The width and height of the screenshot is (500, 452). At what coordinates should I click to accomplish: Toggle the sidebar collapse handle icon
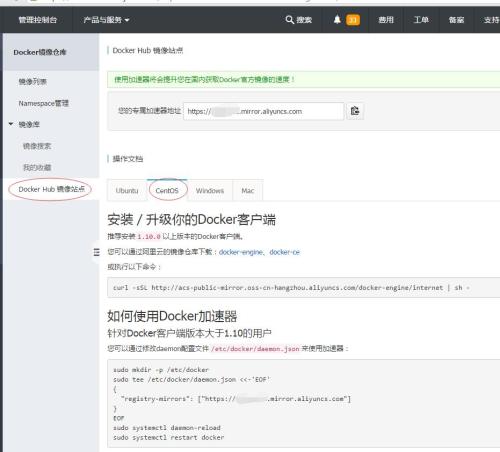[x=97, y=252]
